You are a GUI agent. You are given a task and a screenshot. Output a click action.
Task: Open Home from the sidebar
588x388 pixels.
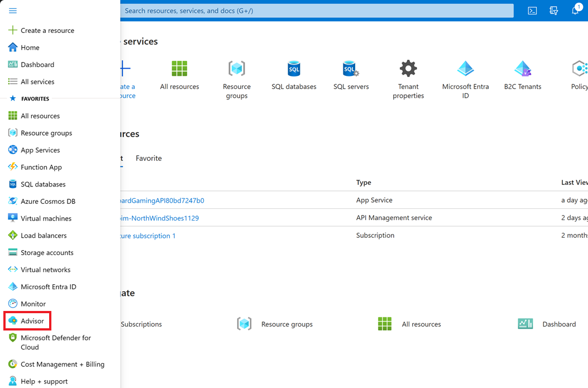[30, 47]
